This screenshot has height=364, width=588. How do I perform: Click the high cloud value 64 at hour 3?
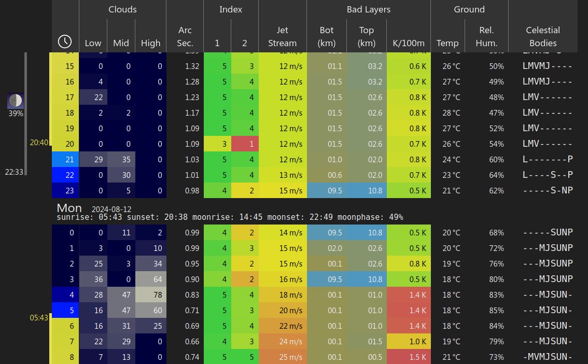point(151,279)
